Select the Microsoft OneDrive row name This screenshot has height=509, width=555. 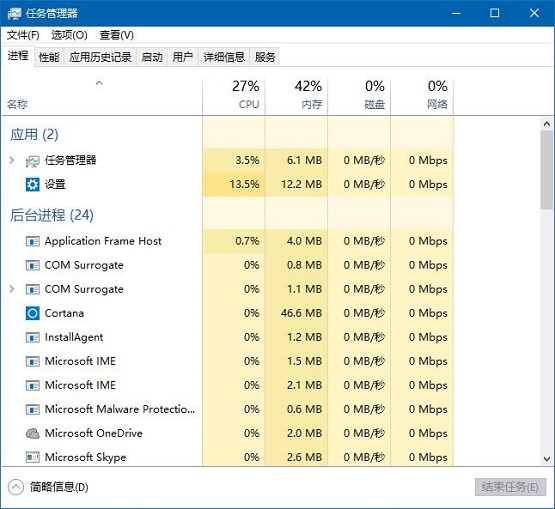pyautogui.click(x=93, y=433)
